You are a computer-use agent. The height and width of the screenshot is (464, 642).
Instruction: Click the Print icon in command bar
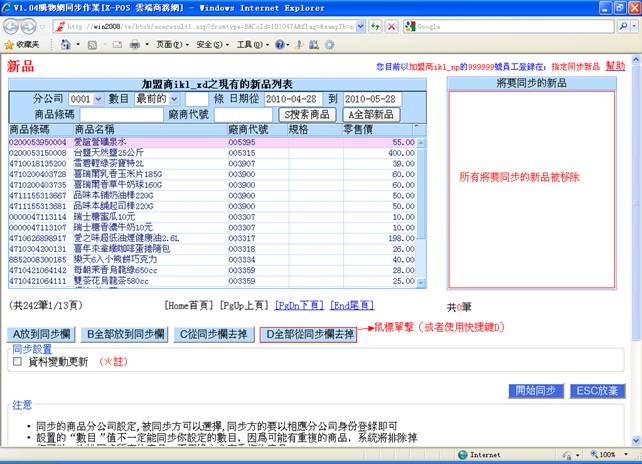135,45
